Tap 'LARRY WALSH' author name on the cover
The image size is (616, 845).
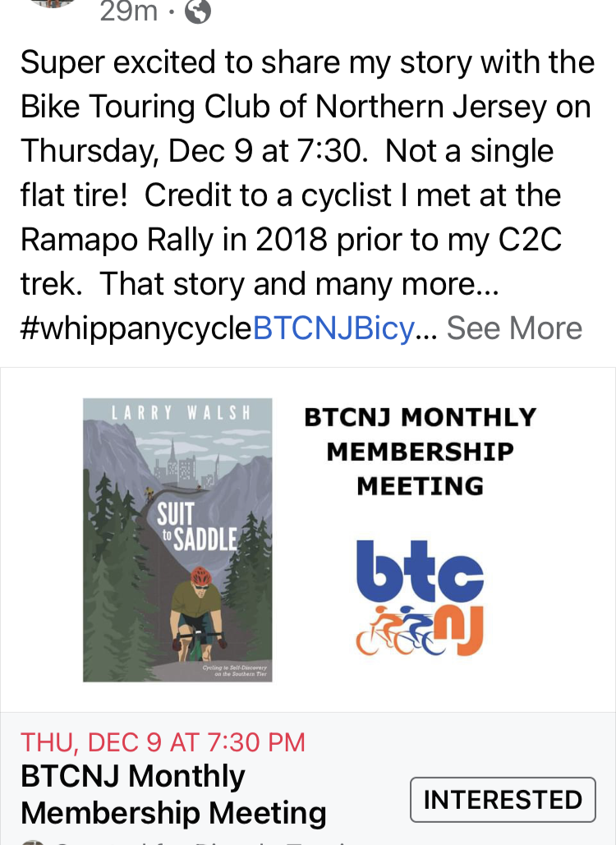coord(177,412)
